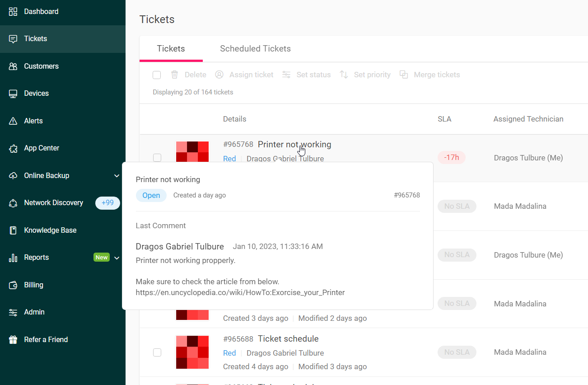Click Red customer link on ticket #965768
Image resolution: width=588 pixels, height=385 pixels.
229,159
